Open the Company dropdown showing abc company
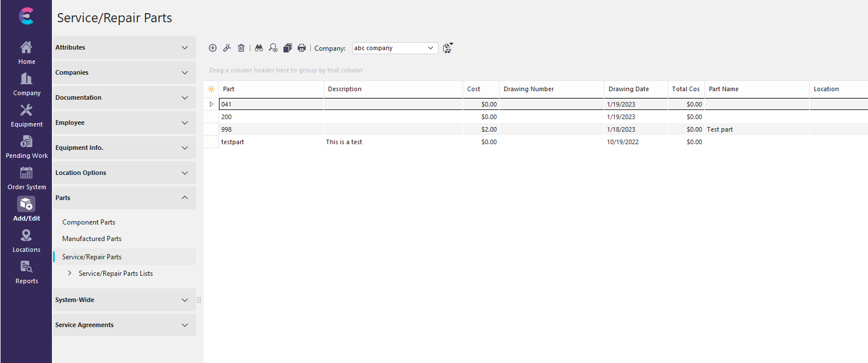The height and width of the screenshot is (363, 868). tap(395, 48)
